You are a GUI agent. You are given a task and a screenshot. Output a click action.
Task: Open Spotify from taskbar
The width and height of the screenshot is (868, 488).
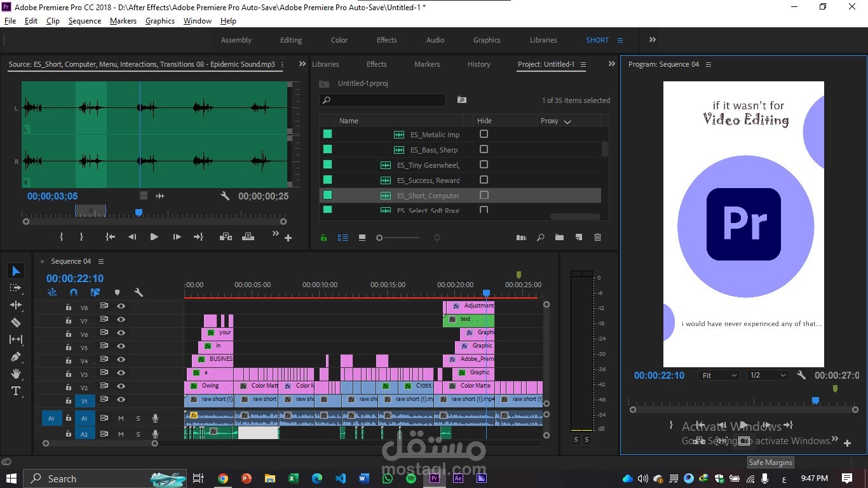pos(411,478)
